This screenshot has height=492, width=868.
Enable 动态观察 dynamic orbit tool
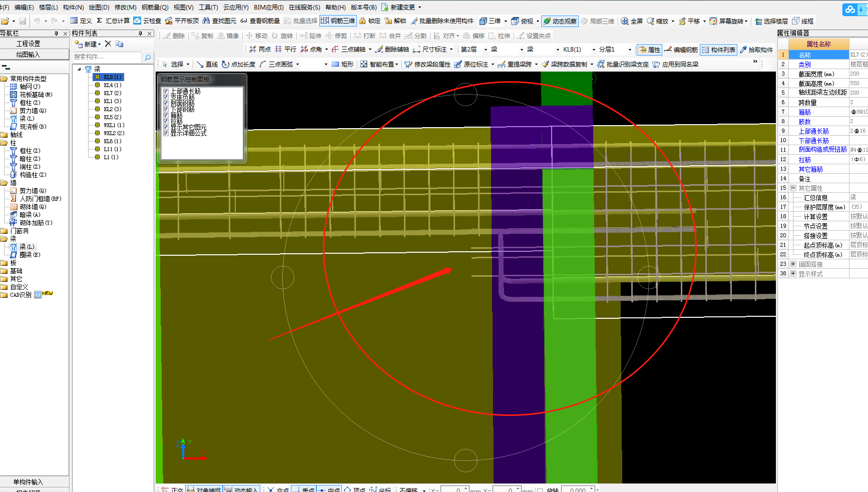pyautogui.click(x=560, y=21)
